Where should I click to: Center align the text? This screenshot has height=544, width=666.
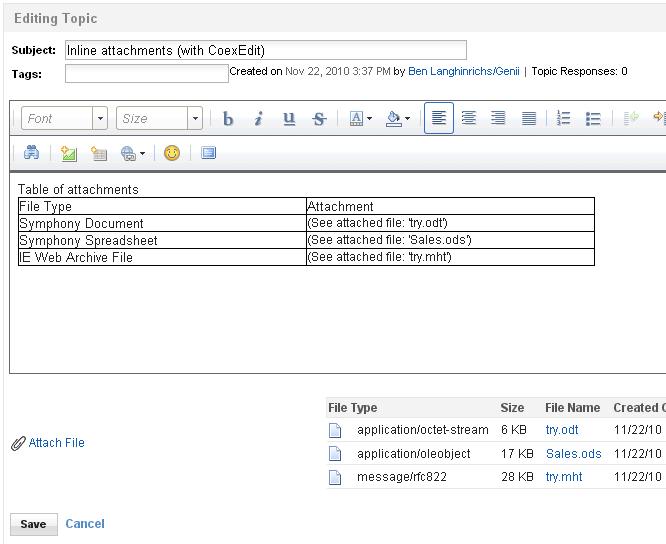[468, 119]
